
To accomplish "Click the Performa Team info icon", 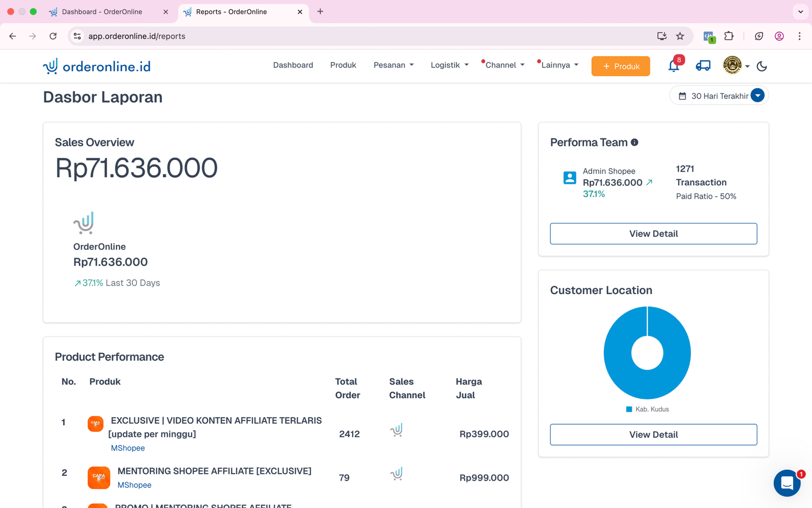I will tap(634, 143).
